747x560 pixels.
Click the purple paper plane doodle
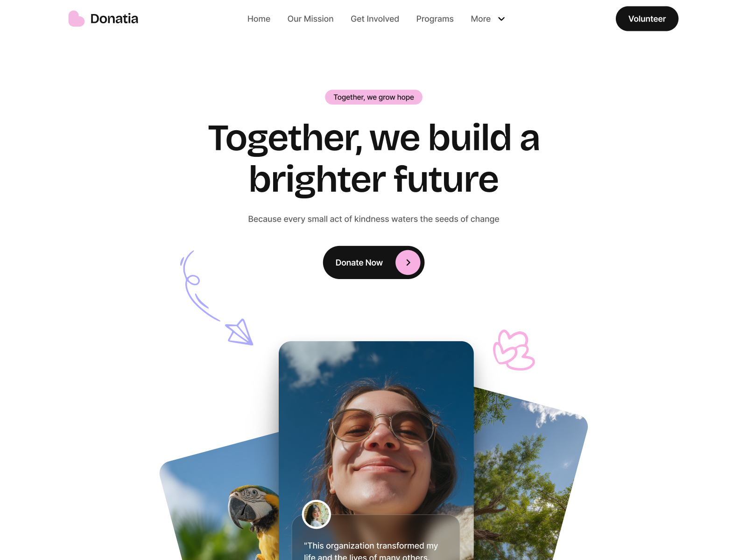pos(240,332)
